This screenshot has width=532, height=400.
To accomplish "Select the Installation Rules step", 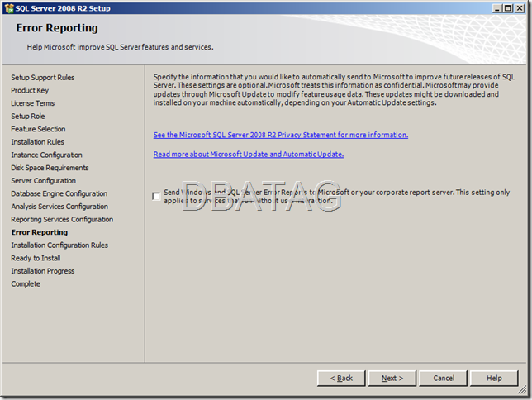I will 38,142.
